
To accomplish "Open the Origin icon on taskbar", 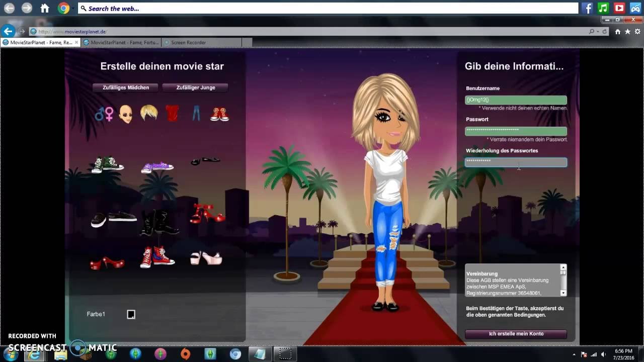I will point(186,354).
